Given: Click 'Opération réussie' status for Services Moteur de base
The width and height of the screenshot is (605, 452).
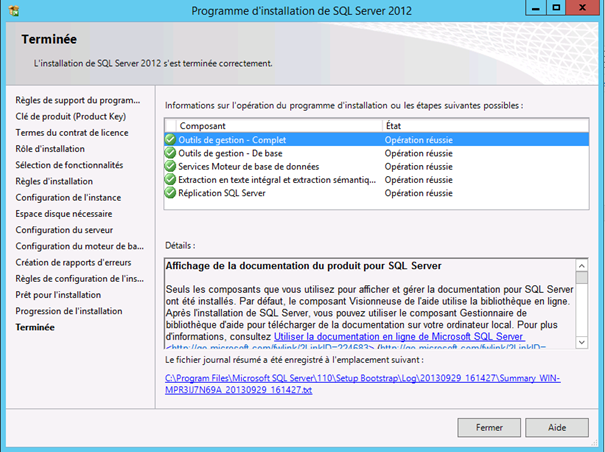Looking at the screenshot, I should click(418, 167).
